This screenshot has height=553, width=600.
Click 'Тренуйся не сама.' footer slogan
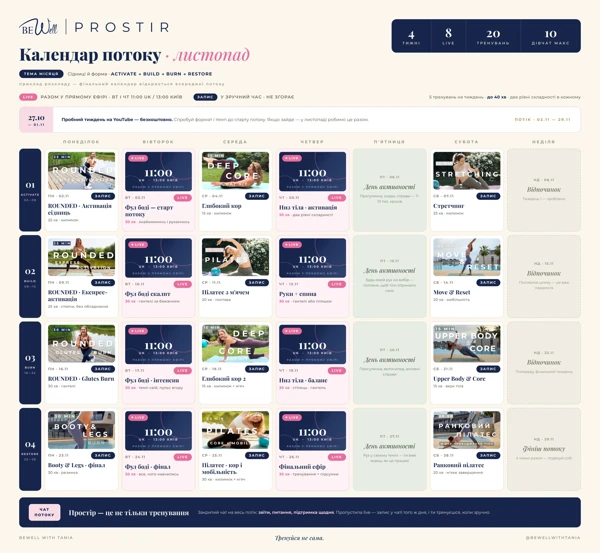coord(300,538)
